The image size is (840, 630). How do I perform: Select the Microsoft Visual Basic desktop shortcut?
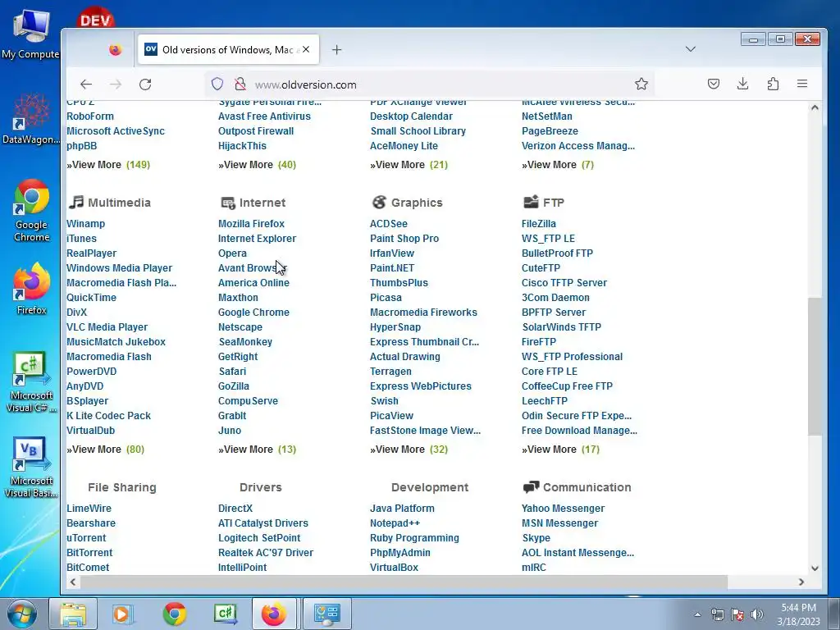(x=31, y=468)
